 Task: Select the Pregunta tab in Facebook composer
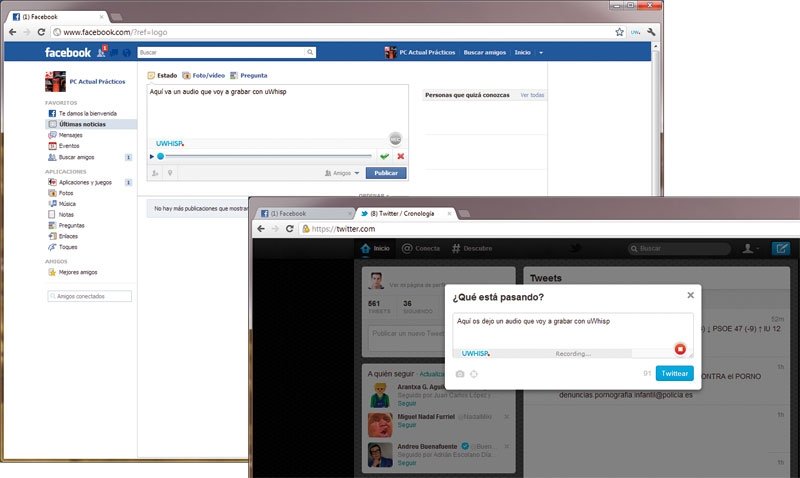pos(248,76)
